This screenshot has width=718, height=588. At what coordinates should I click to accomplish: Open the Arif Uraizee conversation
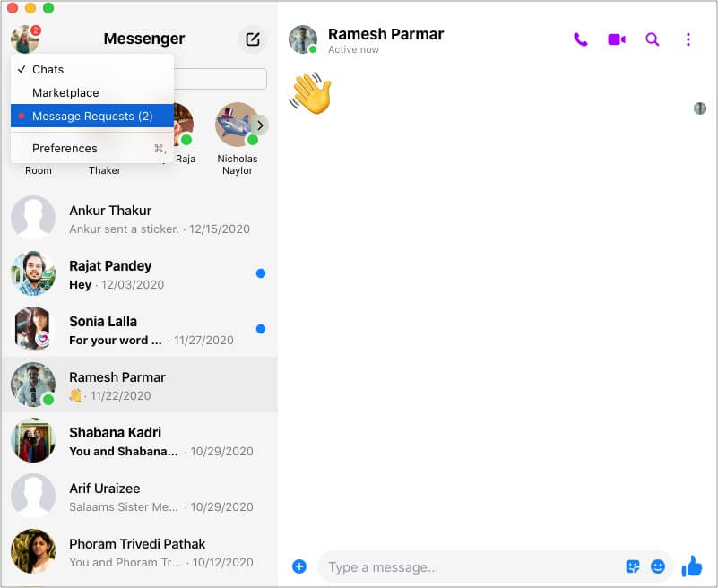[x=139, y=497]
